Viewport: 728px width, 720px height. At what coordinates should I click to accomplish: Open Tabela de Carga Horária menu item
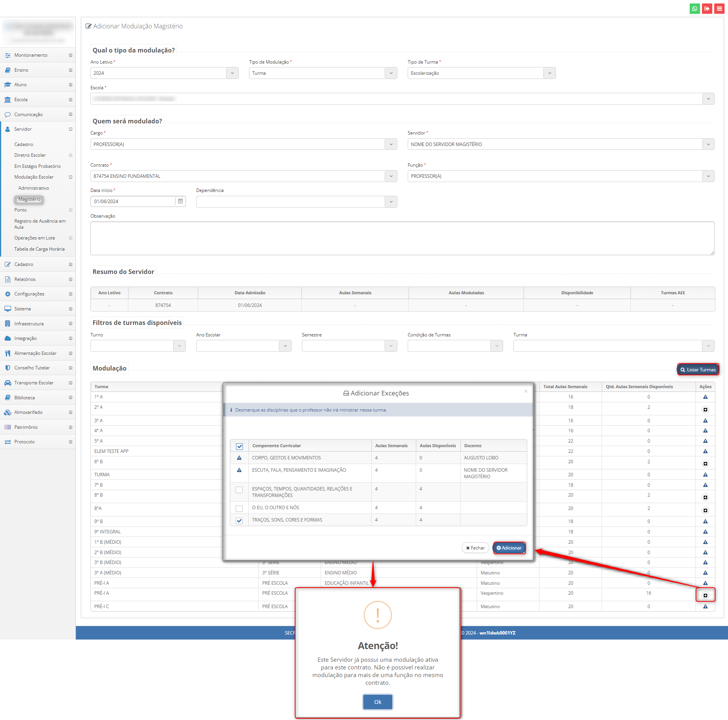(x=39, y=249)
